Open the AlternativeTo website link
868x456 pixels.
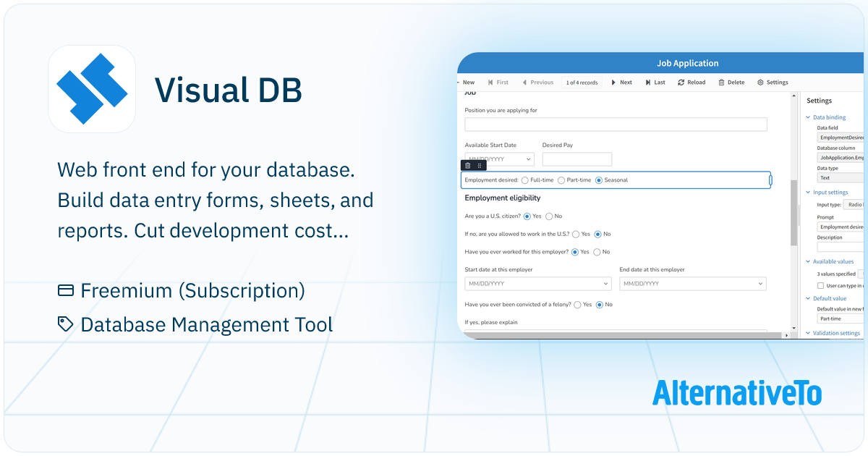pos(736,394)
